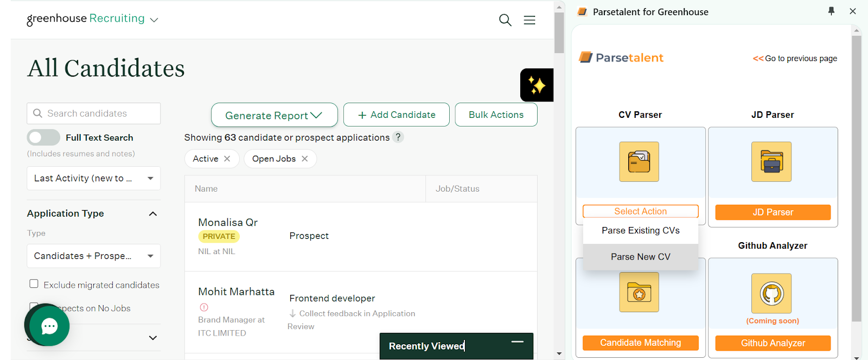This screenshot has width=868, height=360.
Task: Open the chat support bubble icon
Action: tap(49, 326)
